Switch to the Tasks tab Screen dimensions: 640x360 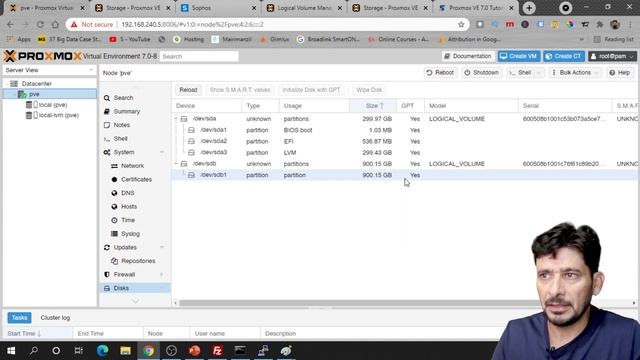click(19, 318)
